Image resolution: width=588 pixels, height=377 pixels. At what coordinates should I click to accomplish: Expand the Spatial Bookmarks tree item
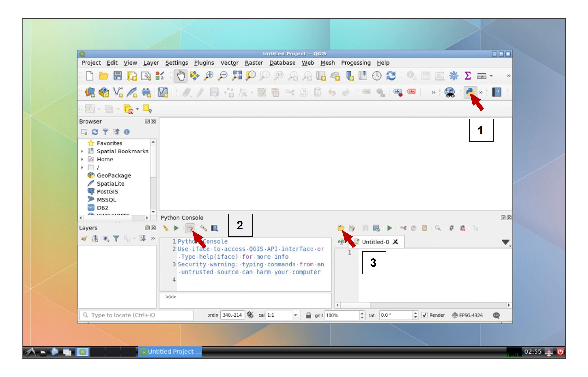pyautogui.click(x=82, y=151)
